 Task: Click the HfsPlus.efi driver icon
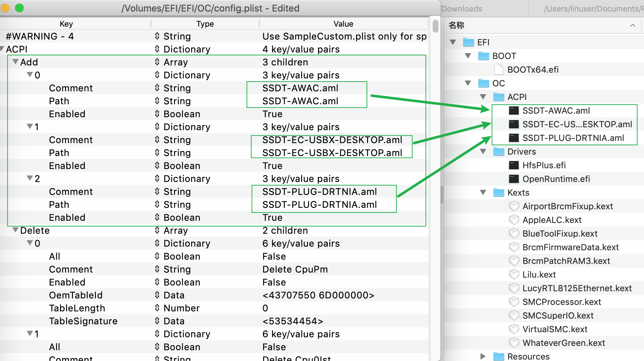tap(514, 165)
